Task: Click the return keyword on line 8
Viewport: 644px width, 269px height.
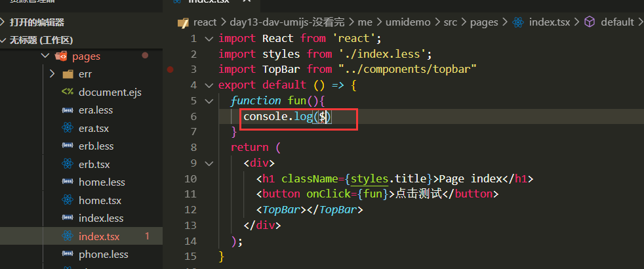Action: tap(250, 148)
